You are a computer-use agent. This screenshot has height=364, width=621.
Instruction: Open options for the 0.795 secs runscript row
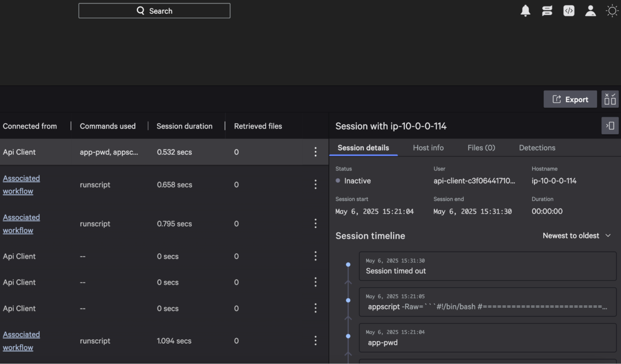(315, 223)
